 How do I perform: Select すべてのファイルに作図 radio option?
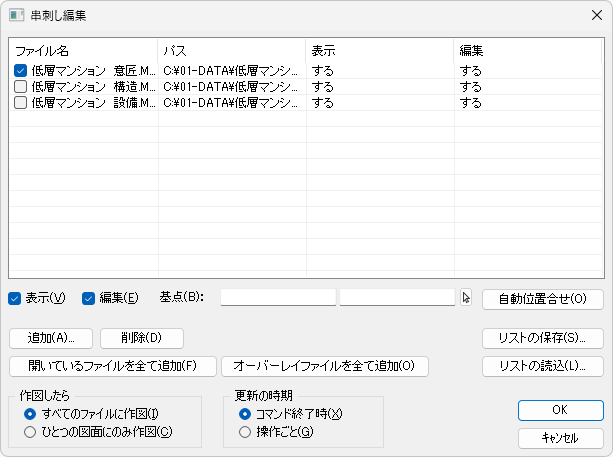tap(30, 414)
